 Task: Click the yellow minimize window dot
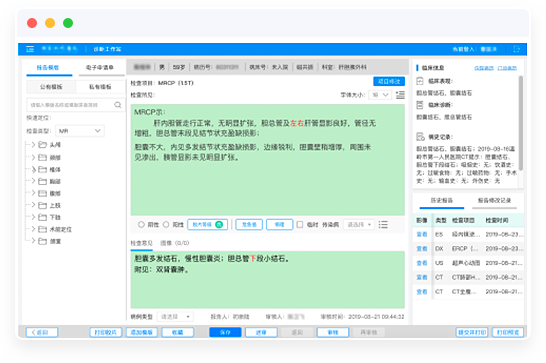pyautogui.click(x=50, y=23)
